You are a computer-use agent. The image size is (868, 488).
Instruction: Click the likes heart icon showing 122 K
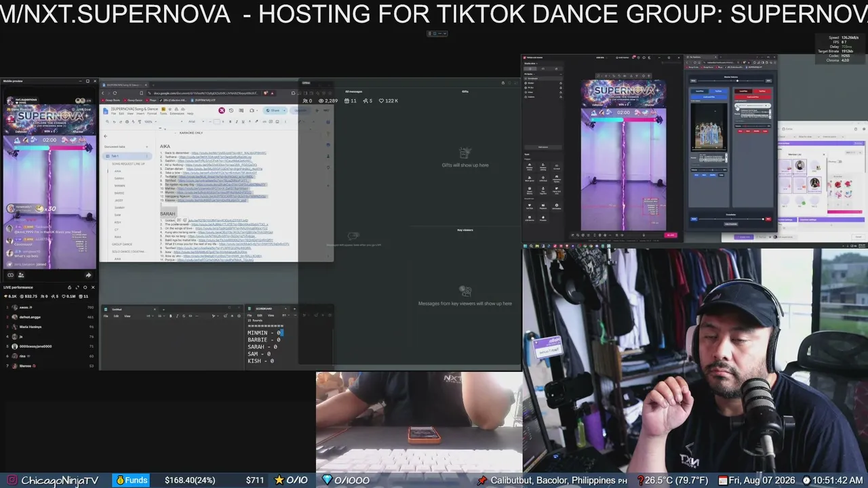click(382, 101)
